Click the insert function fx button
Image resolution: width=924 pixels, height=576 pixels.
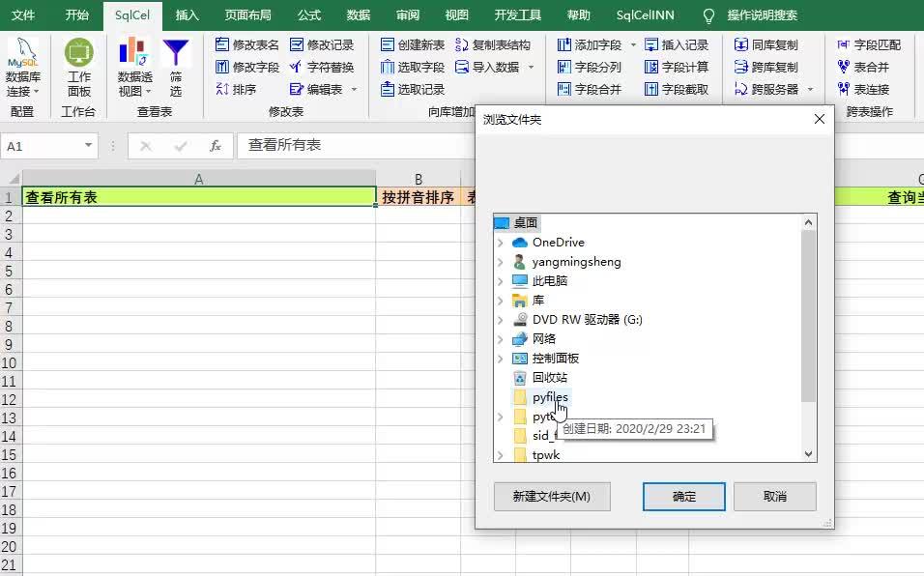216,146
